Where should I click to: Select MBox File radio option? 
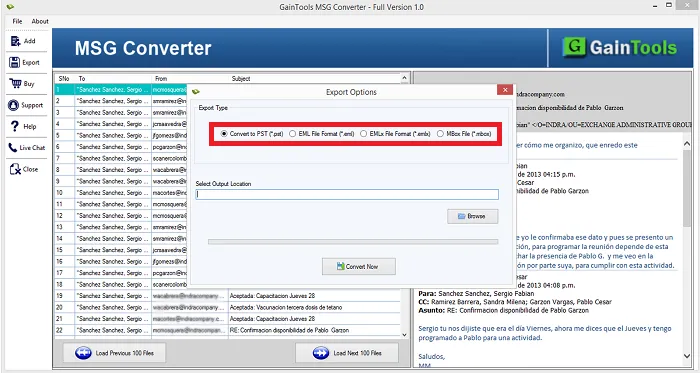(x=440, y=133)
